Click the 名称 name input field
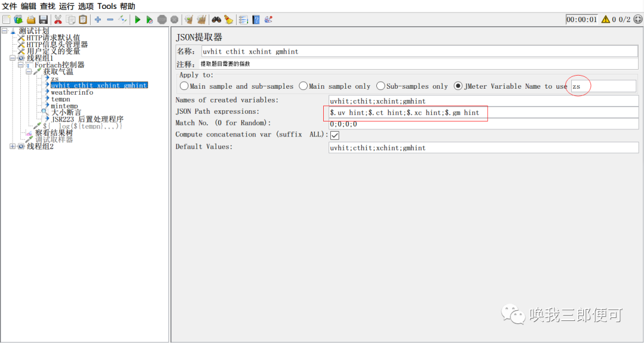Image resolution: width=644 pixels, height=343 pixels. pyautogui.click(x=419, y=51)
